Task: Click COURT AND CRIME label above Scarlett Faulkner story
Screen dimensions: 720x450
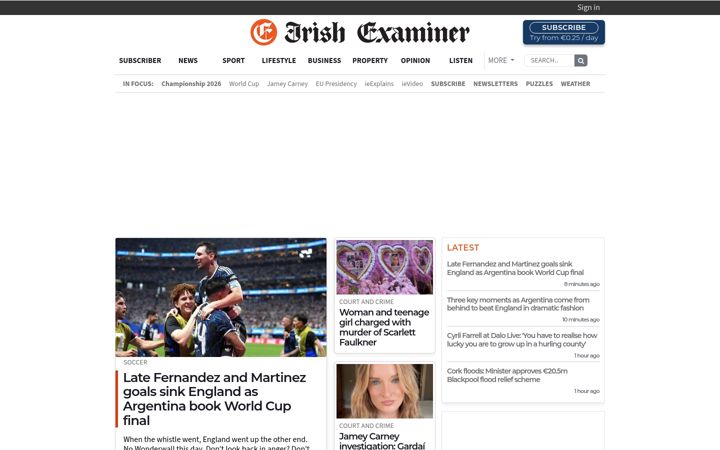Action: [x=366, y=302]
